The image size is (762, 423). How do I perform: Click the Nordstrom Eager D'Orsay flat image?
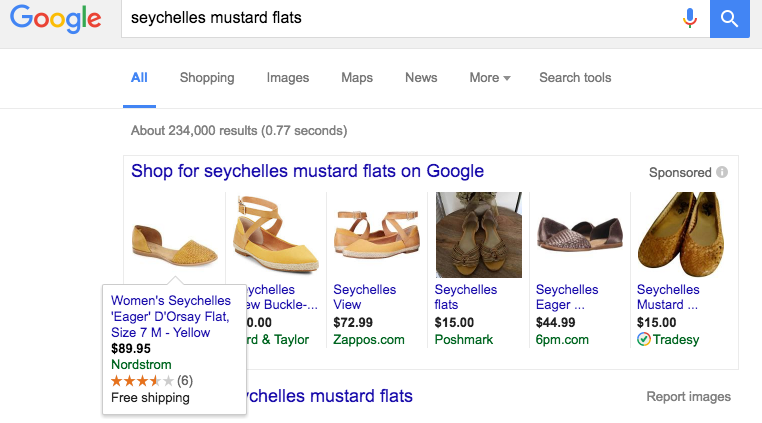175,245
